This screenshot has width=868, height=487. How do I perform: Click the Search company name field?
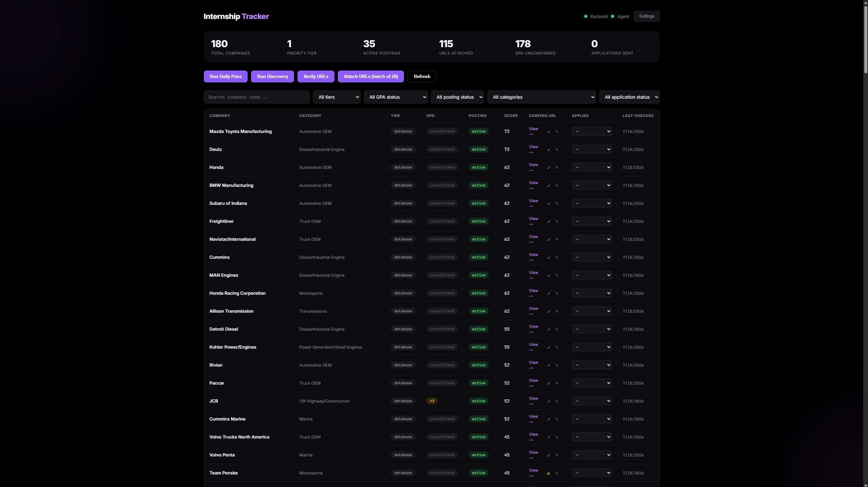tap(256, 97)
